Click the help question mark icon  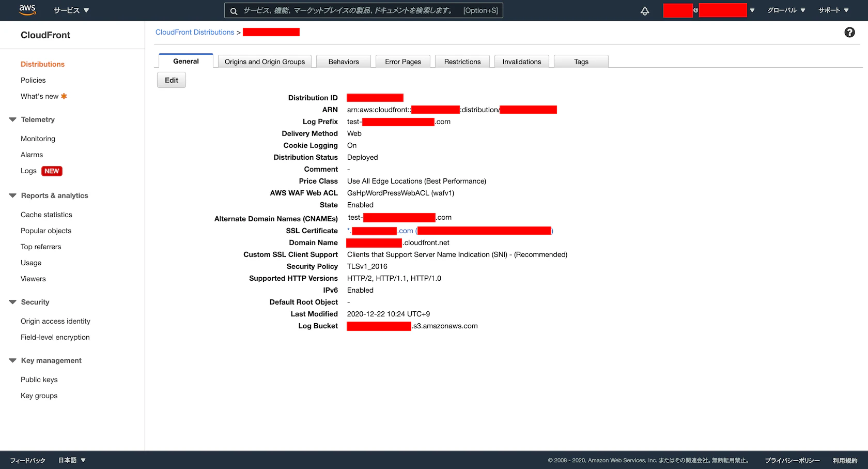pos(849,32)
